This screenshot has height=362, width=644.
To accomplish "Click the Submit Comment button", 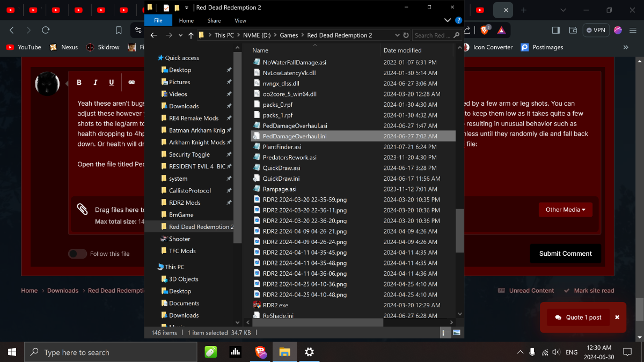I will pos(565,254).
